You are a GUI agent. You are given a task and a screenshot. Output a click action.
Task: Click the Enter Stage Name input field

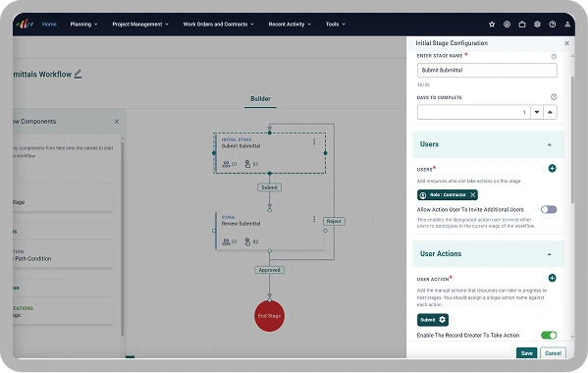(x=487, y=70)
